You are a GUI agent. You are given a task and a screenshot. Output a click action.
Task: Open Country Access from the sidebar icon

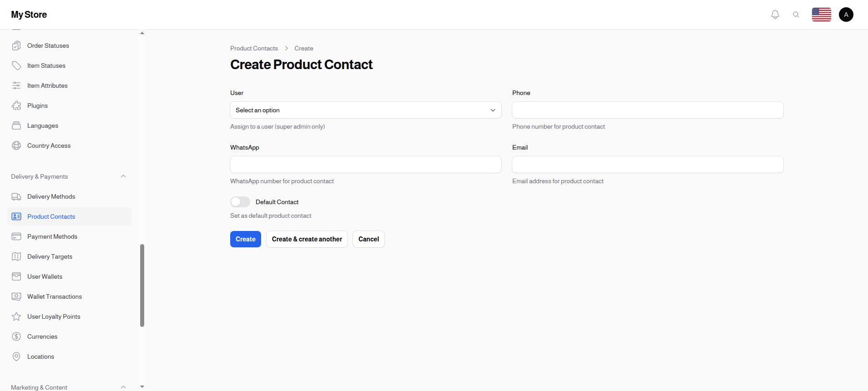point(16,145)
